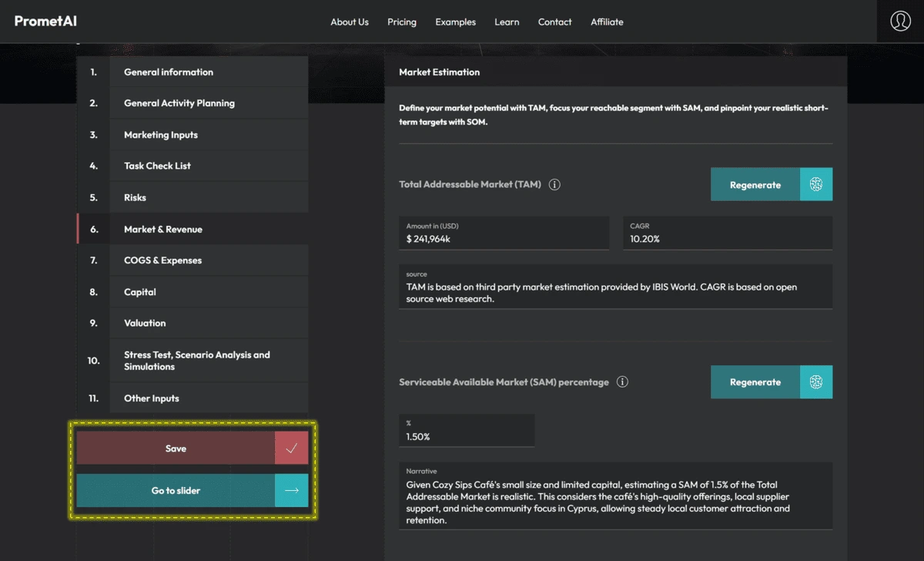Select step 1 General information
924x561 pixels.
192,72
